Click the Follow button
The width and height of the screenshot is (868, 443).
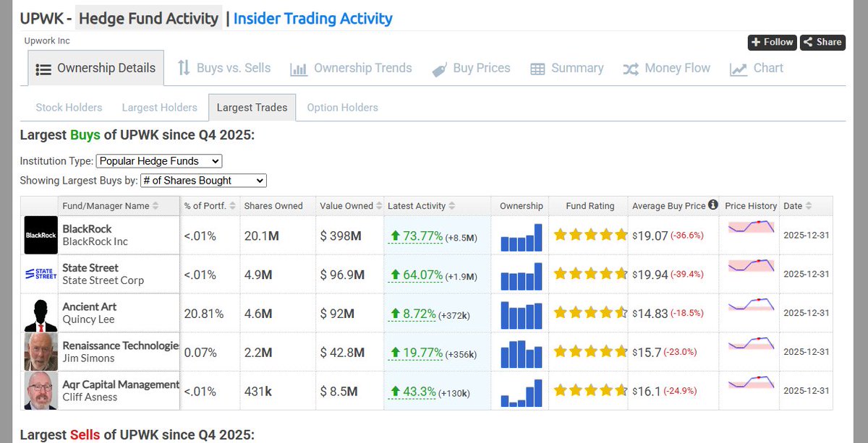pos(773,42)
